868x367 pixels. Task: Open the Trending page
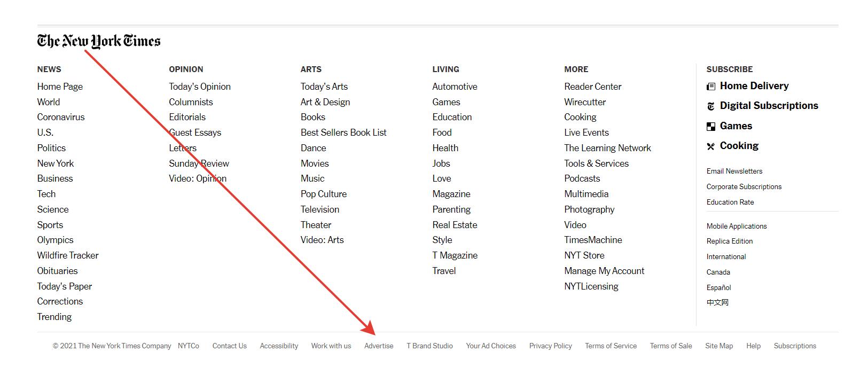pyautogui.click(x=54, y=317)
